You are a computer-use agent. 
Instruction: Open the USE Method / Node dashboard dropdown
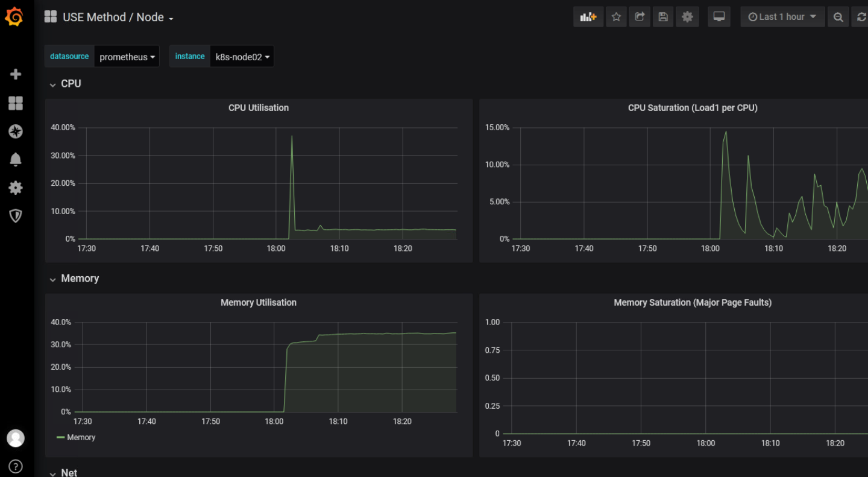point(118,17)
